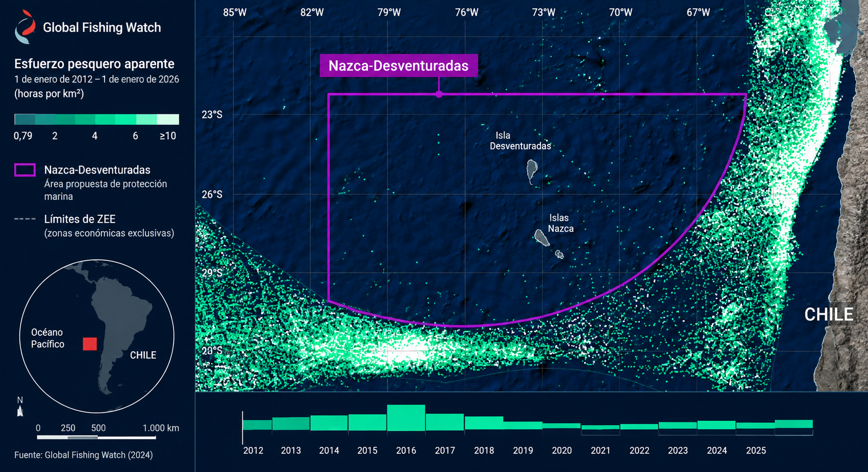
Task: Click the 26°S latitude label
Action: click(x=212, y=194)
